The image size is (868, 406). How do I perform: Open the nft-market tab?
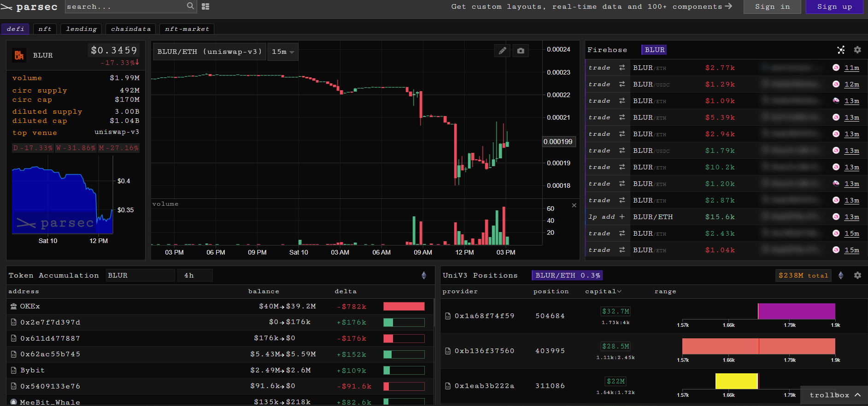187,29
